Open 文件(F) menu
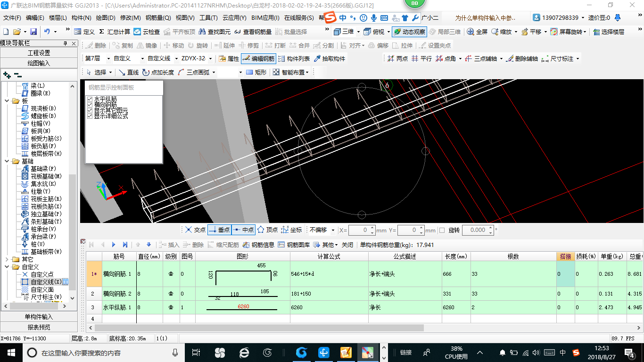 (12, 18)
